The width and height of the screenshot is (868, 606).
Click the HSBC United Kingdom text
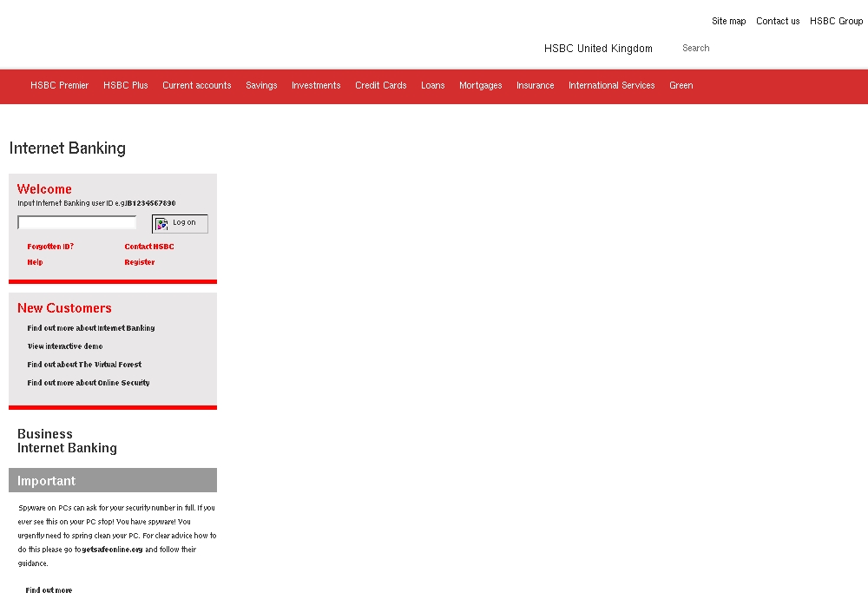[598, 49]
